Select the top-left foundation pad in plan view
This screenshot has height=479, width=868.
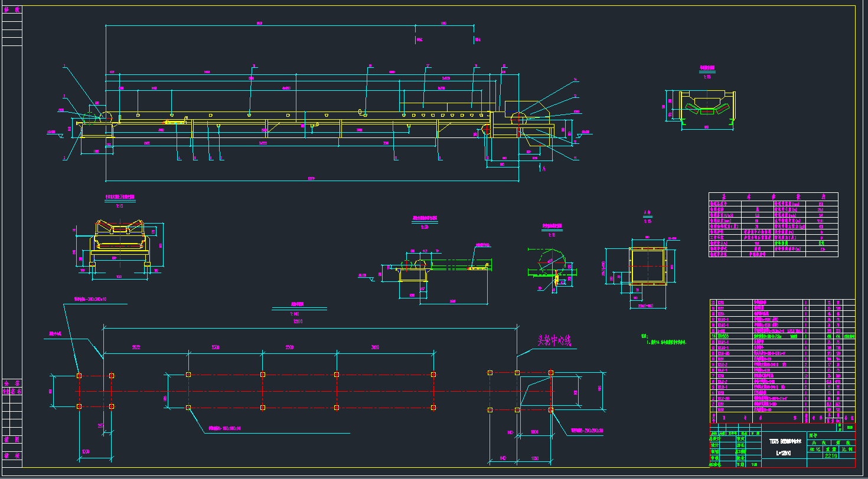point(79,375)
